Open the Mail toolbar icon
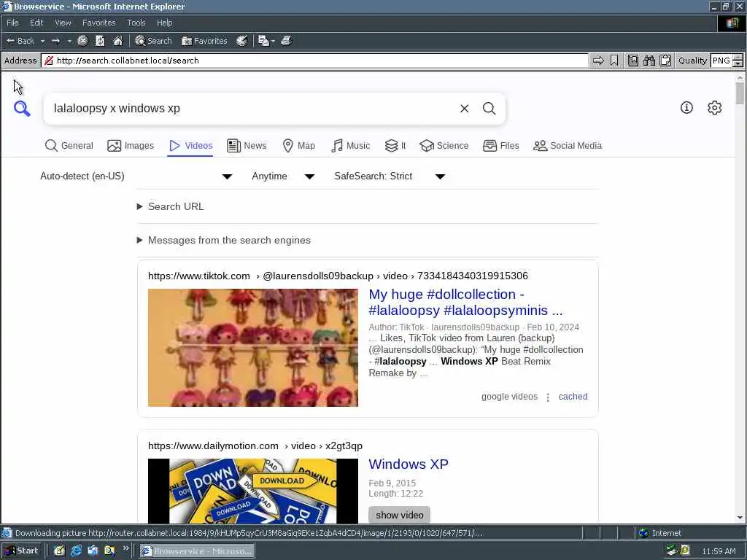The height and width of the screenshot is (560, 747). click(x=263, y=41)
